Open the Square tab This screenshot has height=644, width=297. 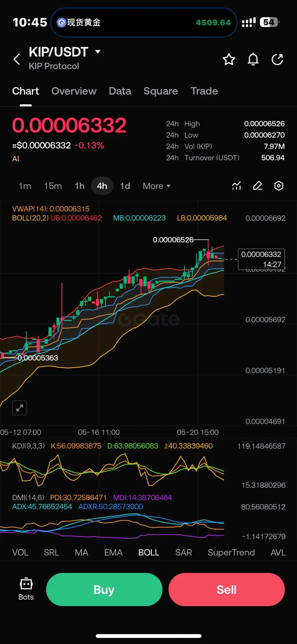coord(161,91)
